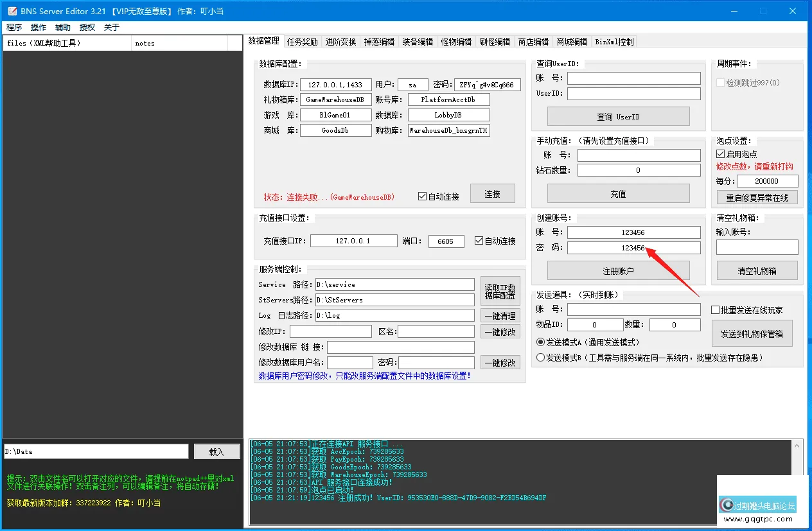Open the 程序 menu
This screenshot has height=531, width=812.
pos(14,27)
